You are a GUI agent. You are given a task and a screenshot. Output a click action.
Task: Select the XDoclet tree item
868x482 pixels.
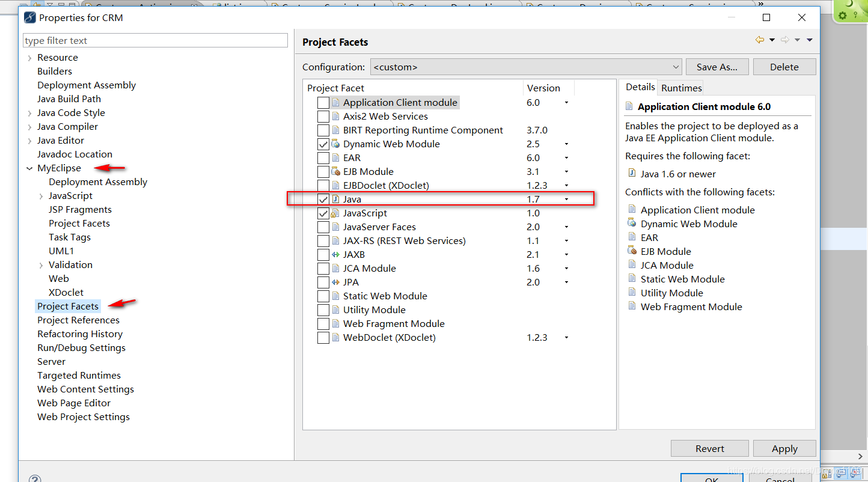click(x=66, y=293)
